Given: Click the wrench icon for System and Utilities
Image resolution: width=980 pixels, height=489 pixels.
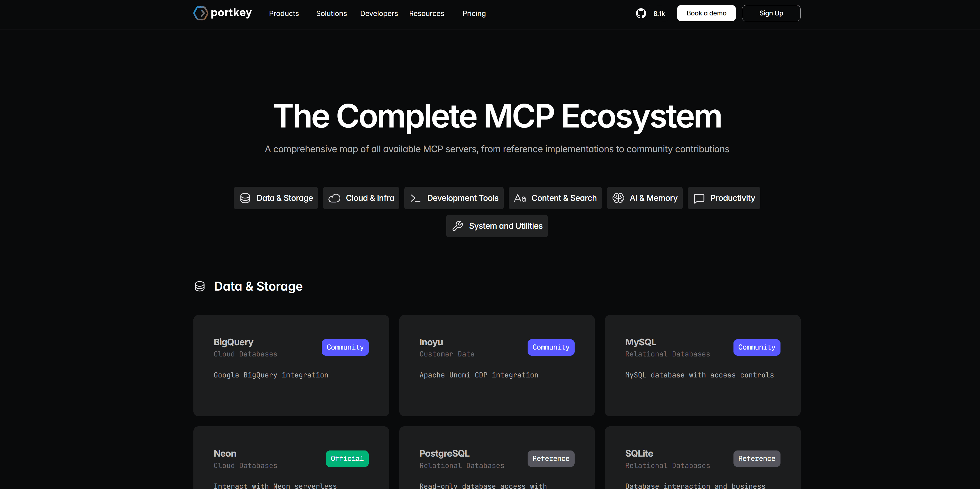Looking at the screenshot, I should (457, 226).
